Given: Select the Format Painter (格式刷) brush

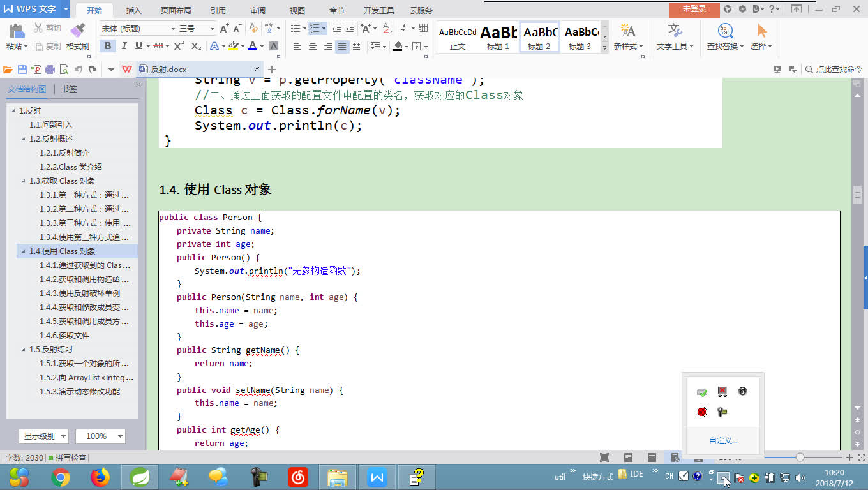Looking at the screenshot, I should [x=77, y=31].
